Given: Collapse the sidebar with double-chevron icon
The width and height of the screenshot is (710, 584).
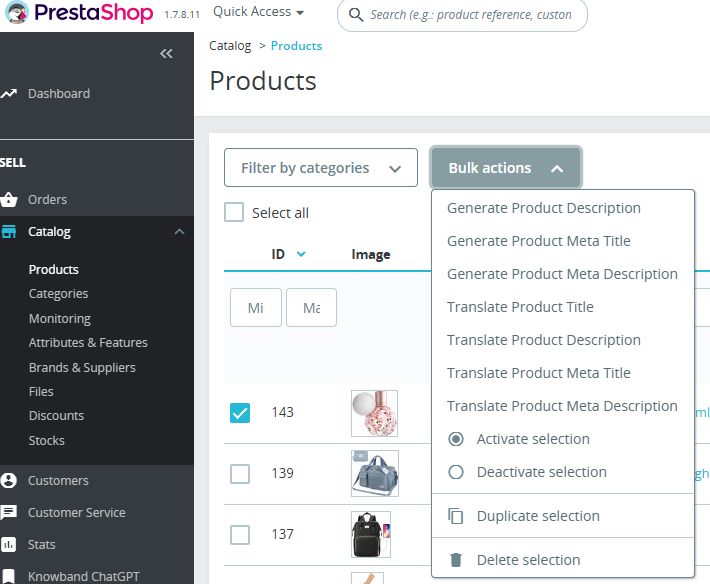Looking at the screenshot, I should pos(166,54).
